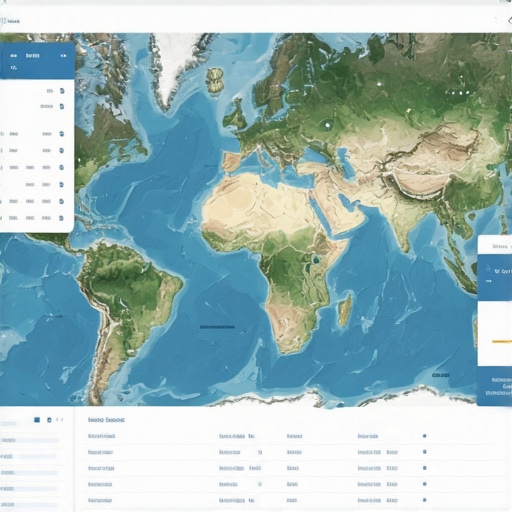The image size is (512, 512).
Task: Click the document icon next to the blue square icon
Action: [49, 420]
